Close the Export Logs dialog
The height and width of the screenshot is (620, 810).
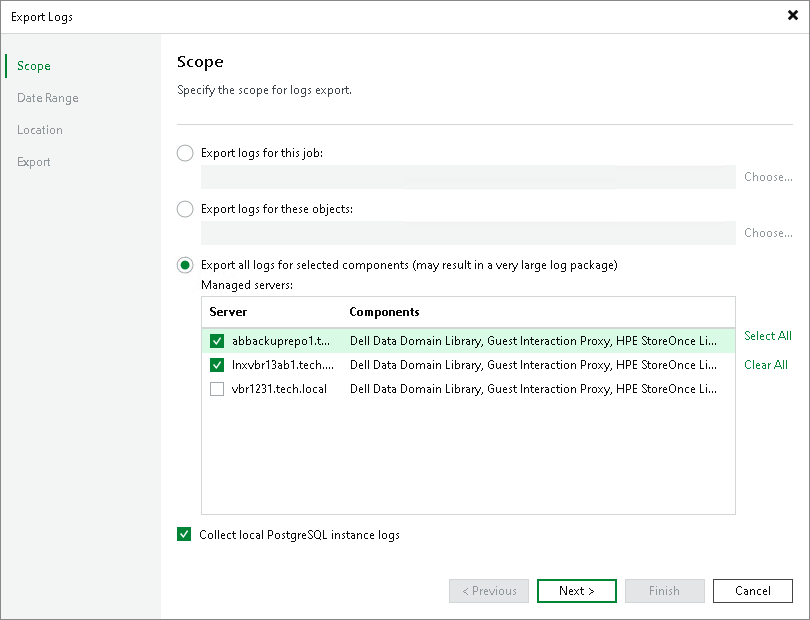[792, 16]
